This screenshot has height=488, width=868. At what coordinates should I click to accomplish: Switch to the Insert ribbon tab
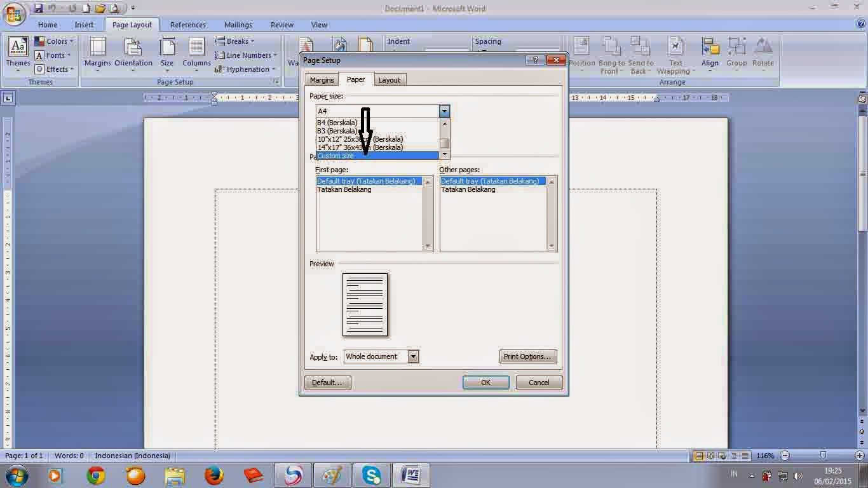[x=84, y=25]
